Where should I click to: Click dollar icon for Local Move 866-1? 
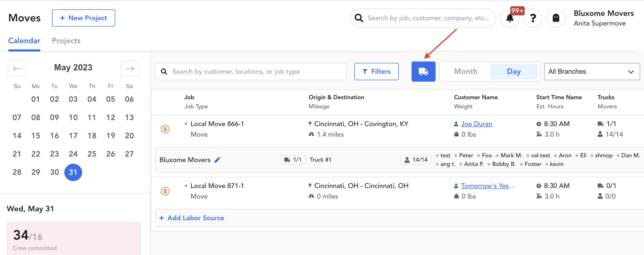click(165, 129)
